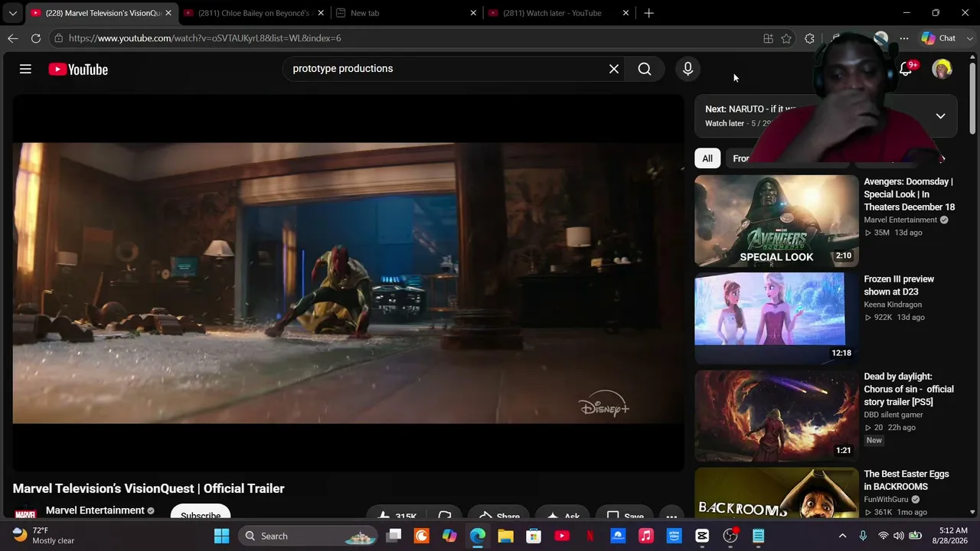Screen dimensions: 980x551
Task: Reload the page
Action: [x=36, y=38]
